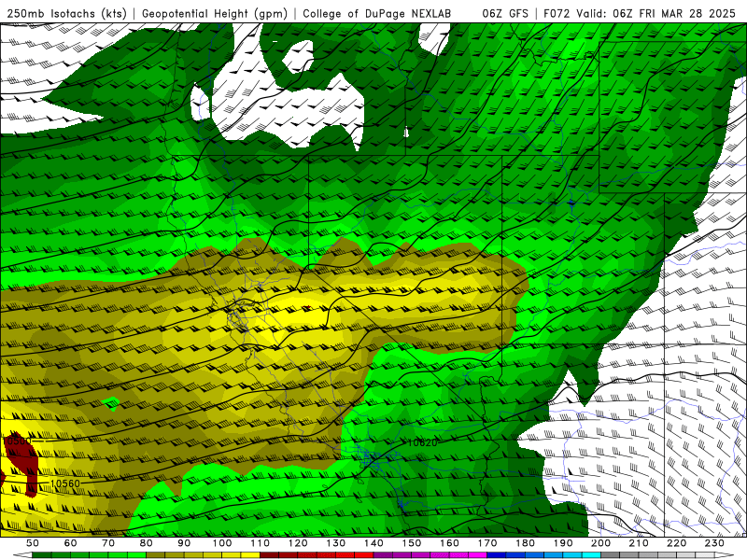Viewport: 747px width, 560px height.
Task: Click the 170 kts legend value
Action: pyautogui.click(x=487, y=543)
